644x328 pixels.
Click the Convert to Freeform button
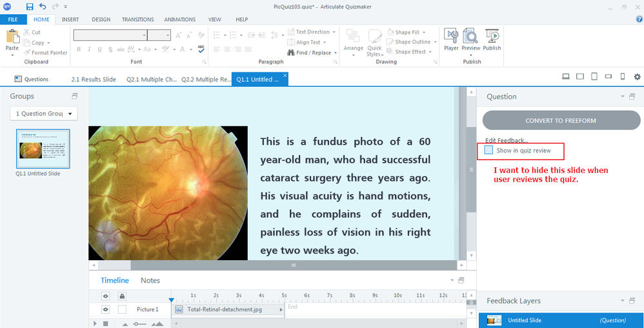[x=560, y=121]
